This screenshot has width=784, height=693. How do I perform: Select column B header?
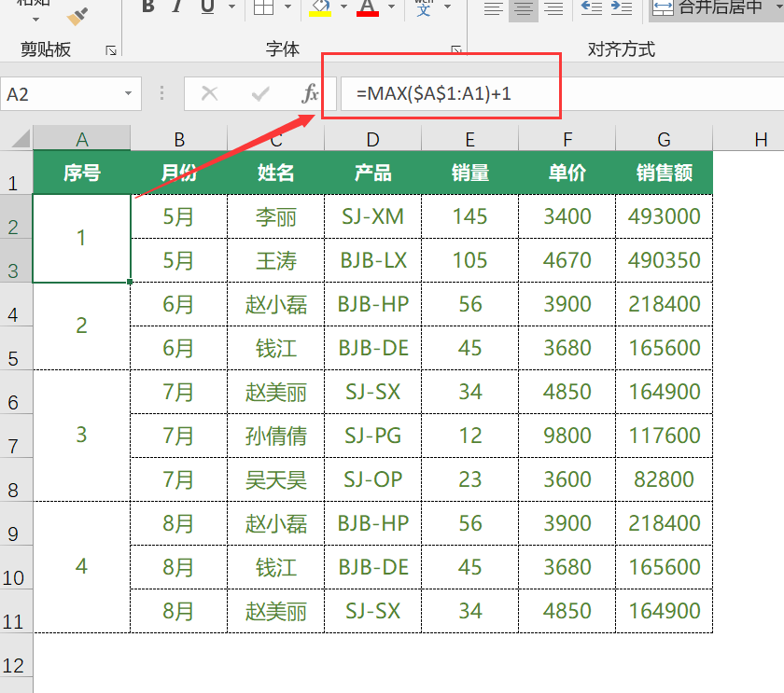[179, 139]
